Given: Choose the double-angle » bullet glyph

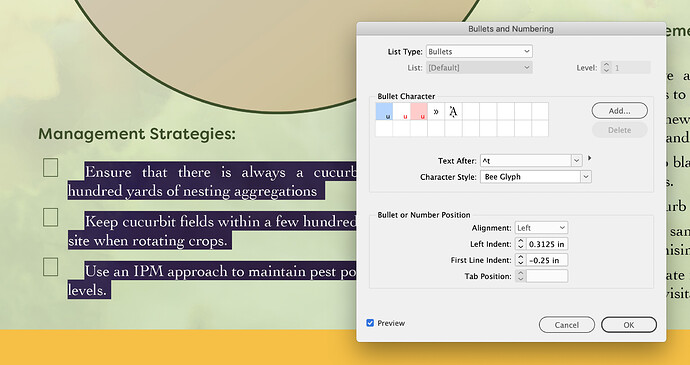Looking at the screenshot, I should (x=436, y=111).
